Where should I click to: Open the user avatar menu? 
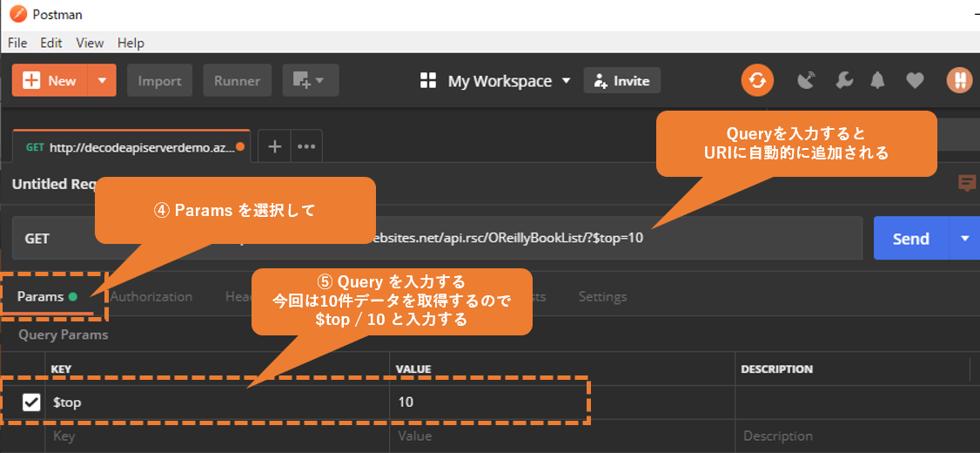click(959, 81)
